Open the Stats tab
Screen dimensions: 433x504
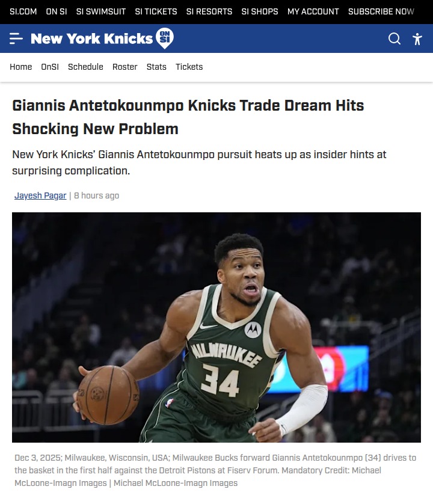pos(156,67)
